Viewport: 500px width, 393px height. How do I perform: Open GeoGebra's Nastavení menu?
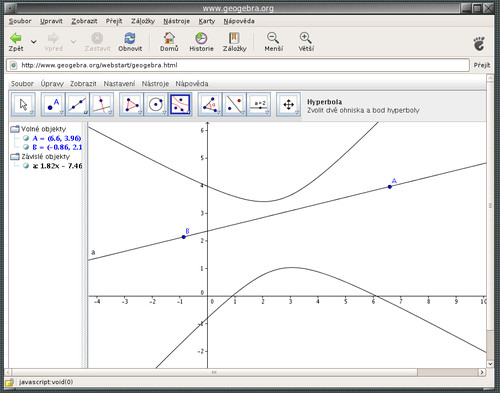[x=119, y=84]
